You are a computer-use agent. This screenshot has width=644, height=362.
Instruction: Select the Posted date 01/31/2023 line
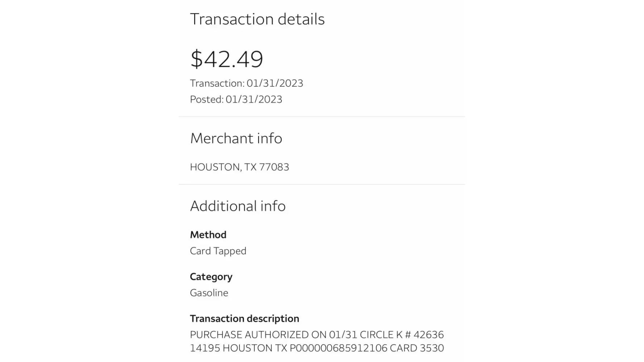coord(236,99)
